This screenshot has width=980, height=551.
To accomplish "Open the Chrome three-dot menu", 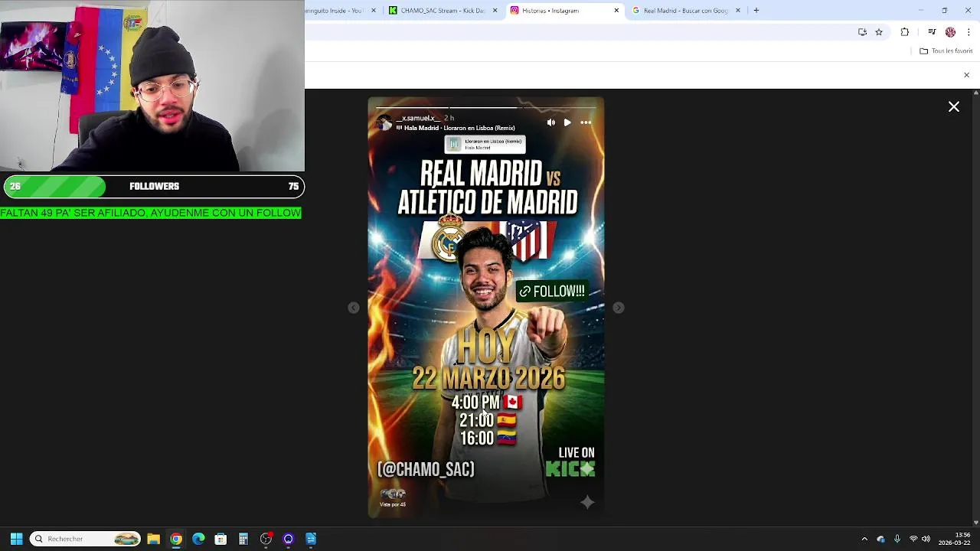I will click(x=969, y=32).
